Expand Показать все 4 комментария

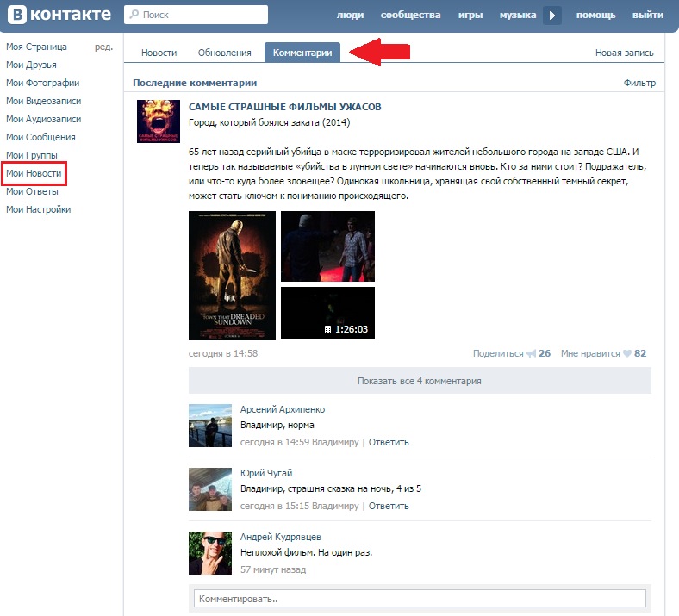coord(420,381)
